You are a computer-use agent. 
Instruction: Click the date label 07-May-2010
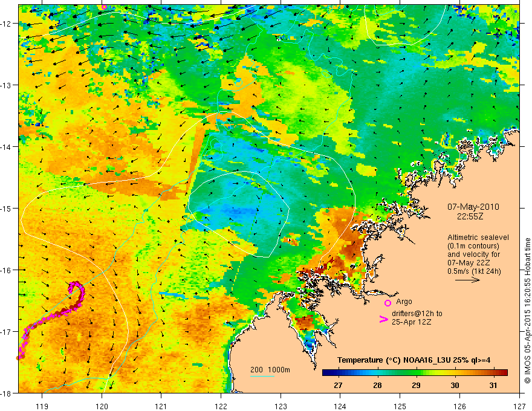[473, 207]
